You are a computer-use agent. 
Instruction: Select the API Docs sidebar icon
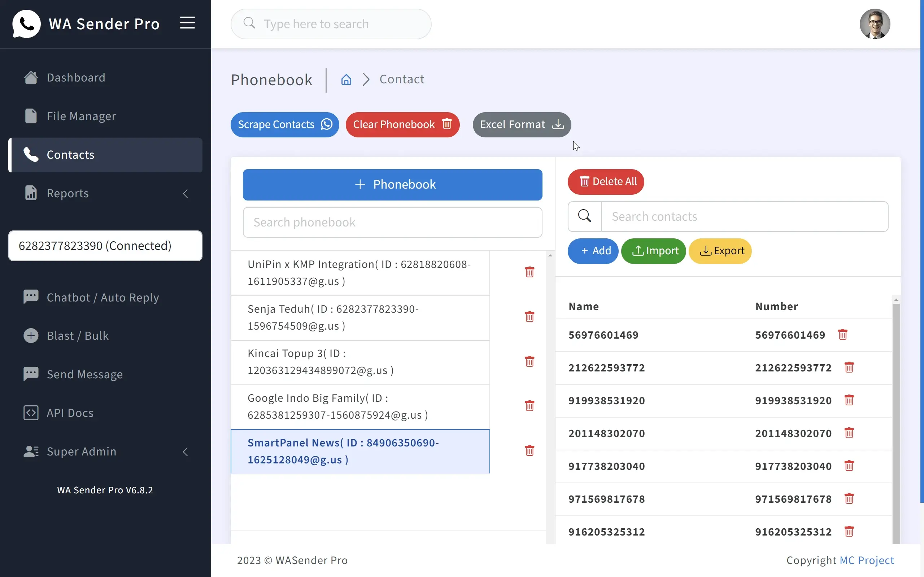pyautogui.click(x=31, y=413)
